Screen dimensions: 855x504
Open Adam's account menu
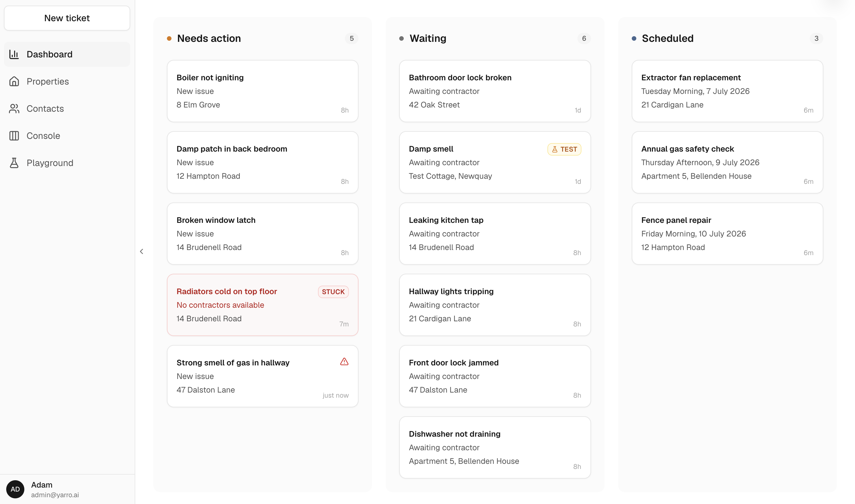point(67,489)
